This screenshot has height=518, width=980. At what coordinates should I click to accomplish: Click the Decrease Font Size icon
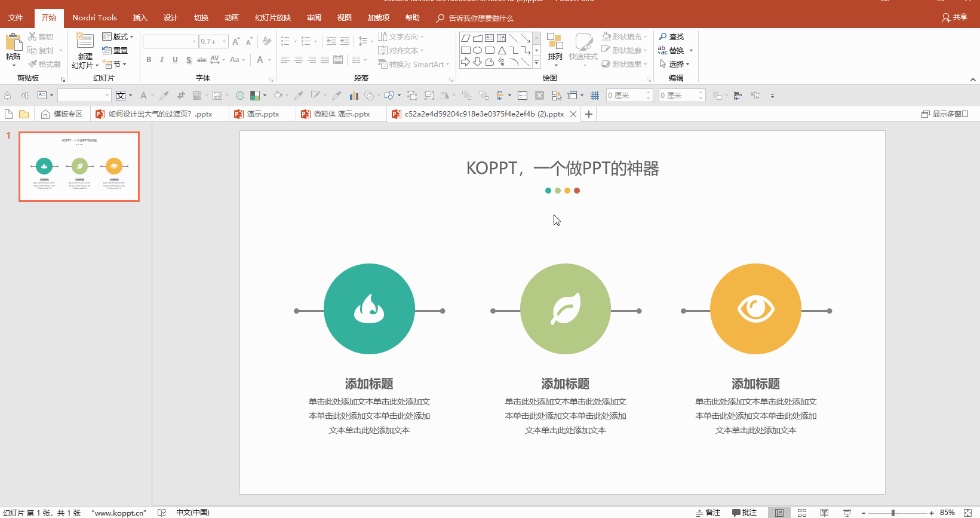pos(249,41)
